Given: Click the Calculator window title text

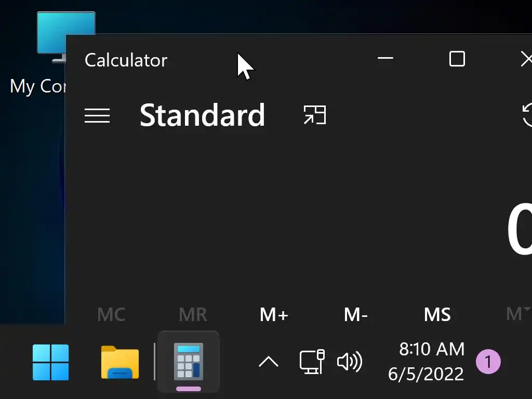Looking at the screenshot, I should tap(126, 60).
